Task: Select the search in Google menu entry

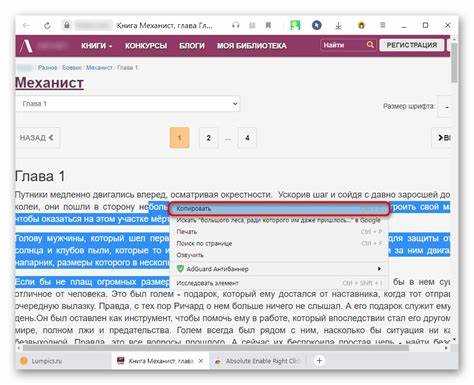Action: (279, 220)
